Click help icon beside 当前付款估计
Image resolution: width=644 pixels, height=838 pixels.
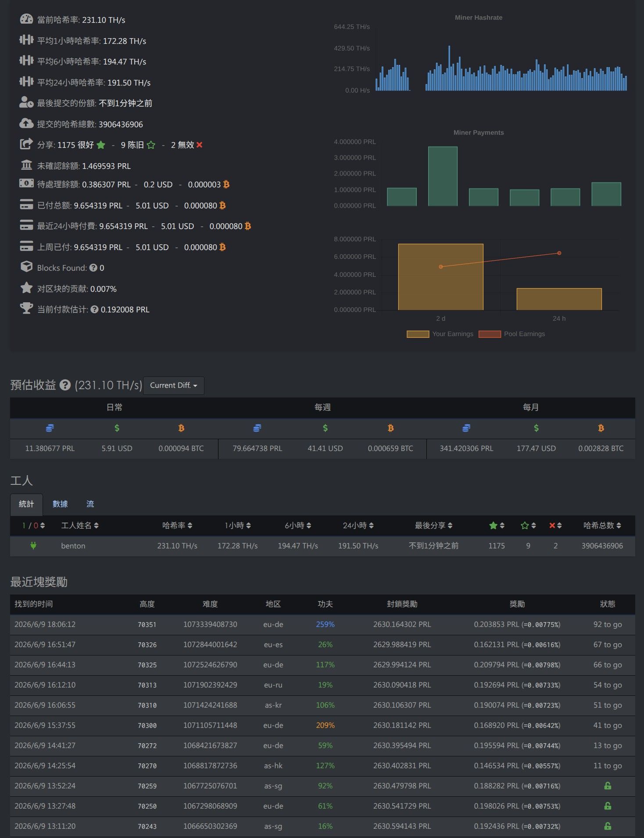point(94,309)
